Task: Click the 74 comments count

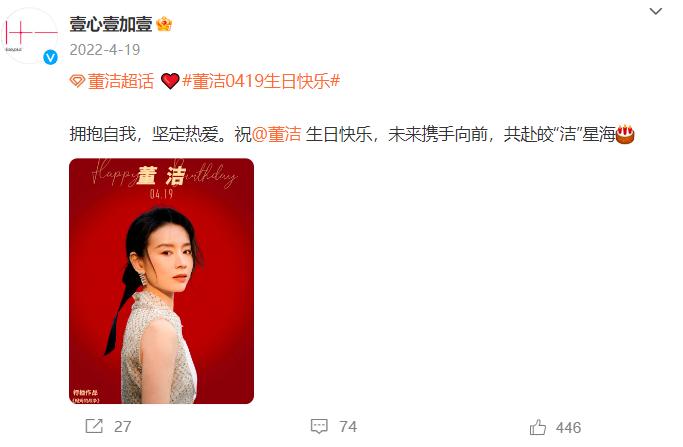Action: coord(348,427)
